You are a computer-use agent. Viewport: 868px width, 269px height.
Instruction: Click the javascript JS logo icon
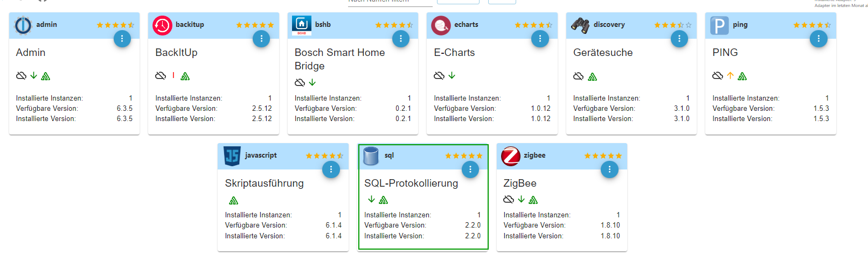pyautogui.click(x=232, y=156)
